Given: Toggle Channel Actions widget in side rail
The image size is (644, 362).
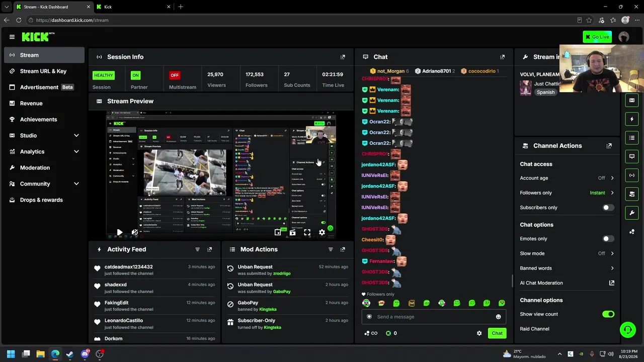Looking at the screenshot, I should (x=632, y=194).
